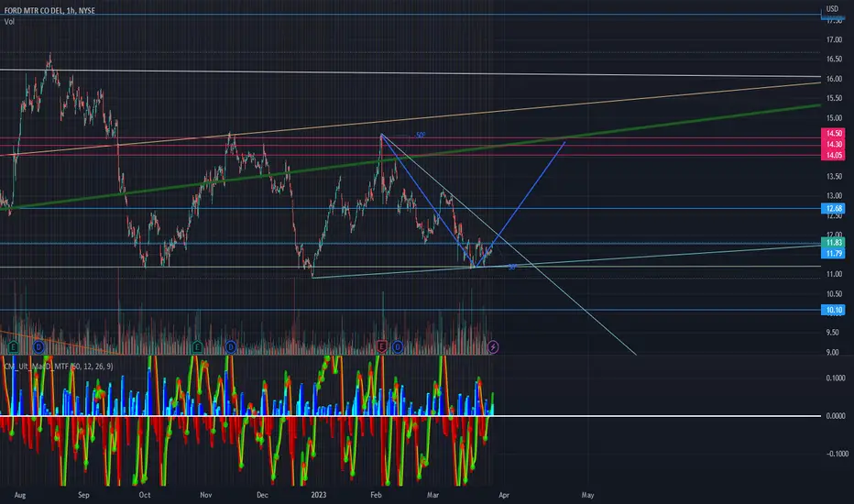Click the Feb label on time axis
The width and height of the screenshot is (854, 504).
pyautogui.click(x=376, y=495)
